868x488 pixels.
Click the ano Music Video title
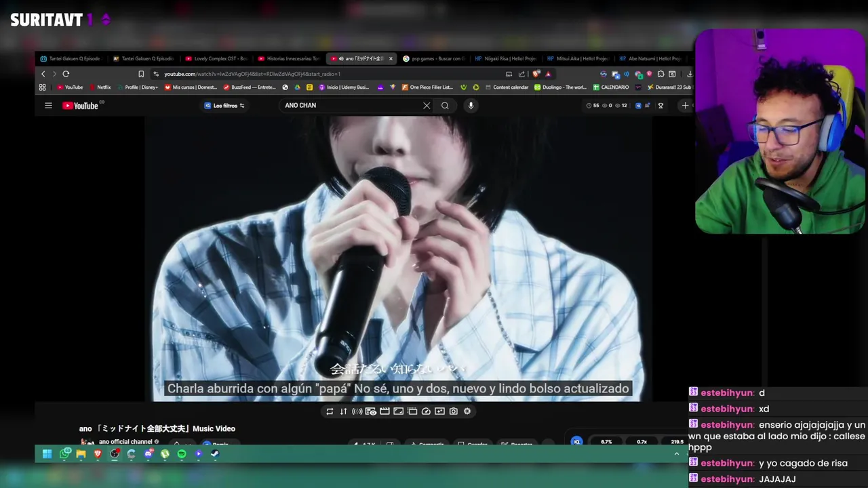[x=157, y=429]
